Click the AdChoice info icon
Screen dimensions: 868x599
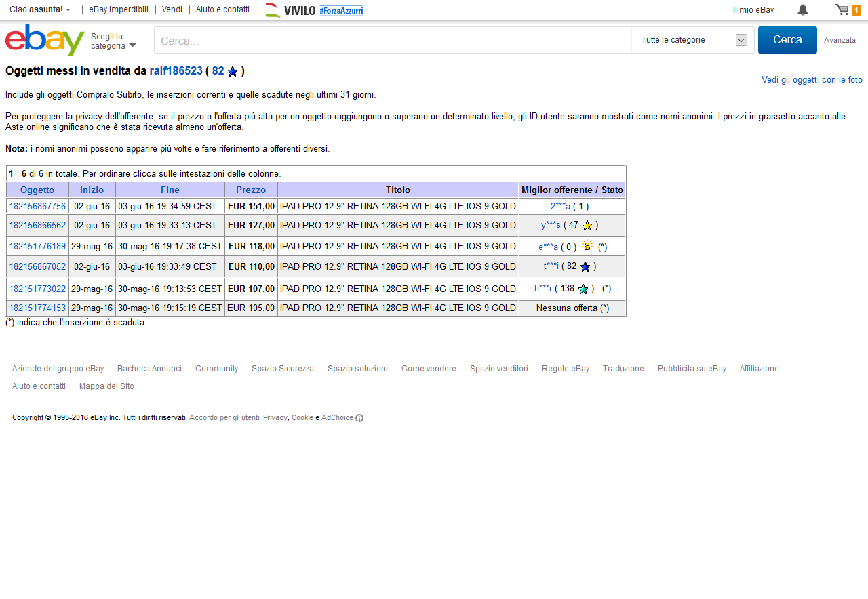[x=359, y=418]
